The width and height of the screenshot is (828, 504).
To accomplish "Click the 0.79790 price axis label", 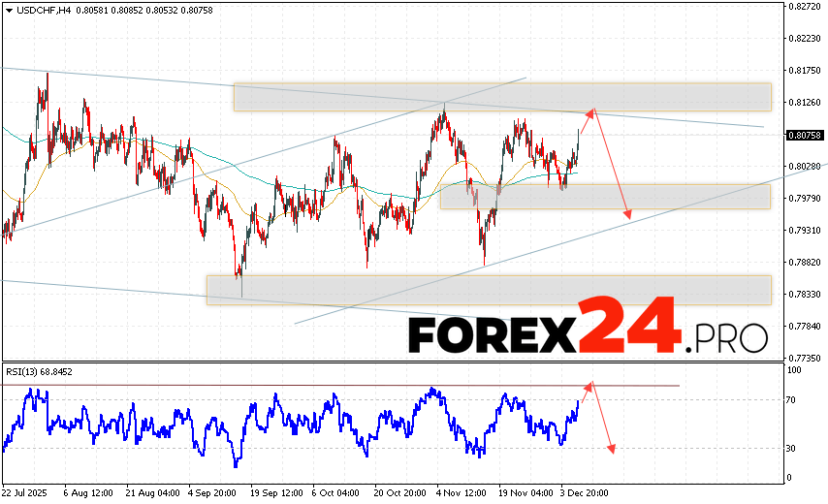I will (x=805, y=199).
